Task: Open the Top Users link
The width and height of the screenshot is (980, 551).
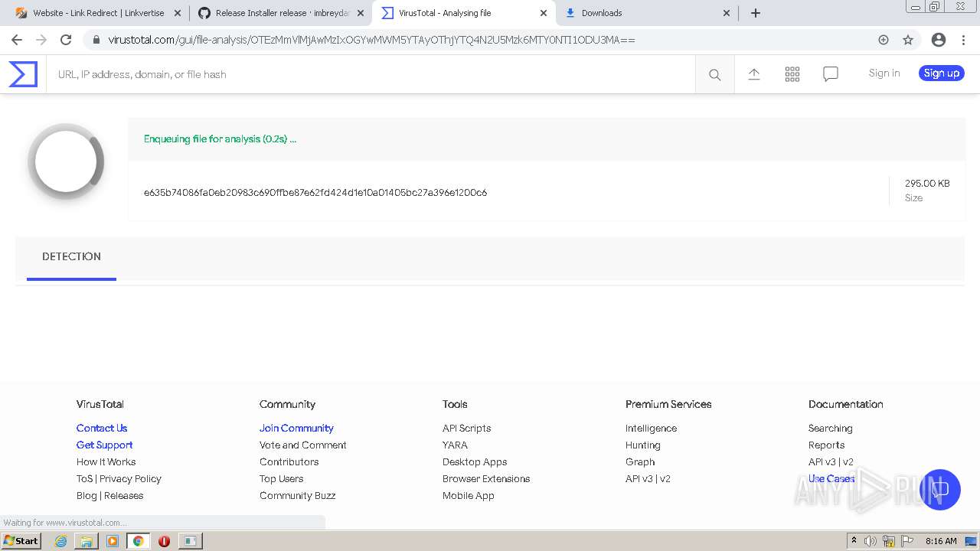Action: click(x=281, y=478)
